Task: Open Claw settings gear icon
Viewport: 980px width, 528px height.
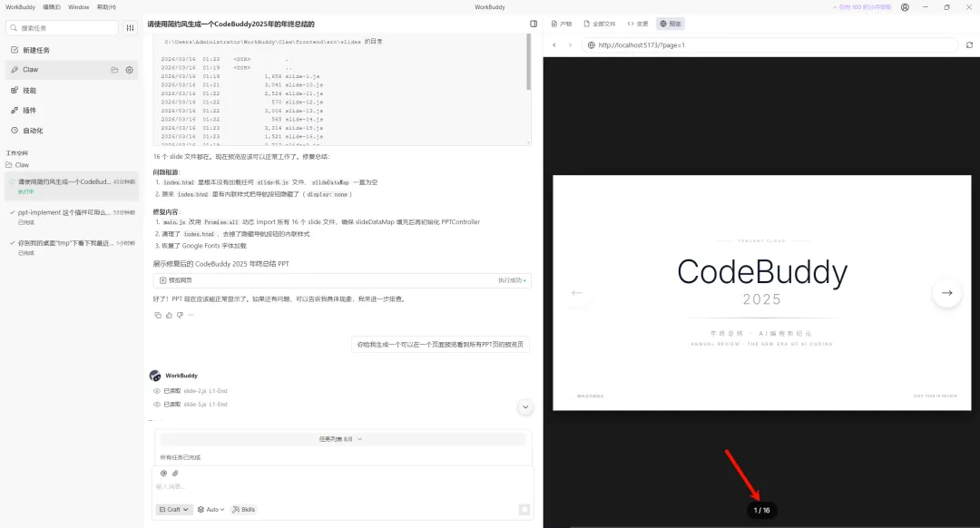Action: click(x=130, y=70)
